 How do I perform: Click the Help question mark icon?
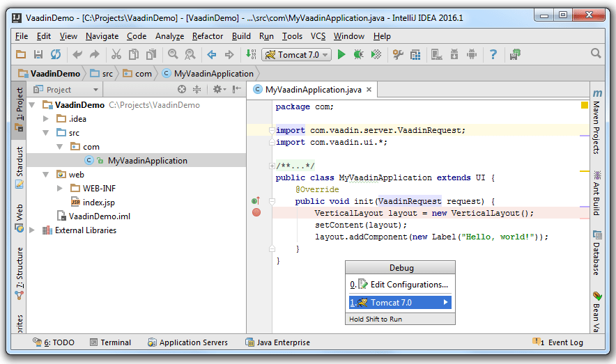pos(493,54)
